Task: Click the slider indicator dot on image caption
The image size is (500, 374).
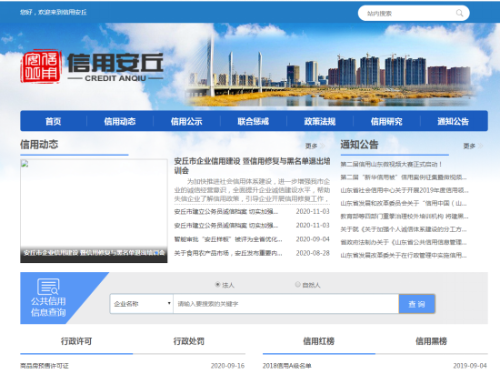Action: pyautogui.click(x=156, y=253)
